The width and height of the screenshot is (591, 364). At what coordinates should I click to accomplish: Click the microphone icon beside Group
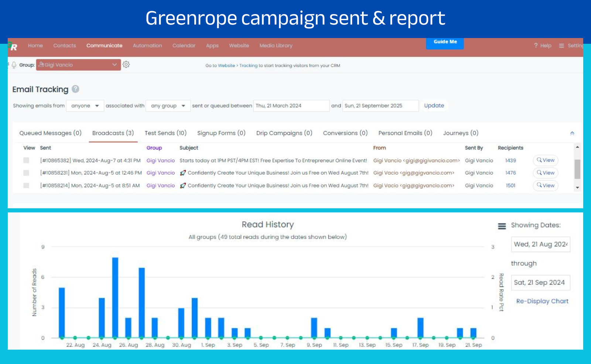[x=14, y=65]
